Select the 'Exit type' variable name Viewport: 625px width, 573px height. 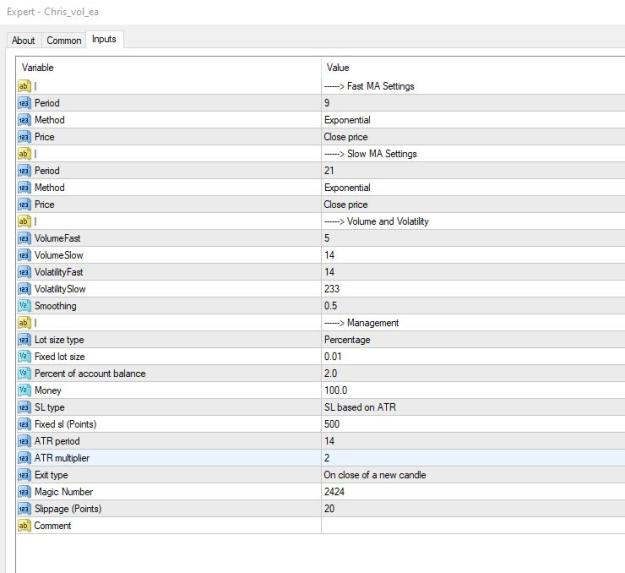click(x=51, y=475)
